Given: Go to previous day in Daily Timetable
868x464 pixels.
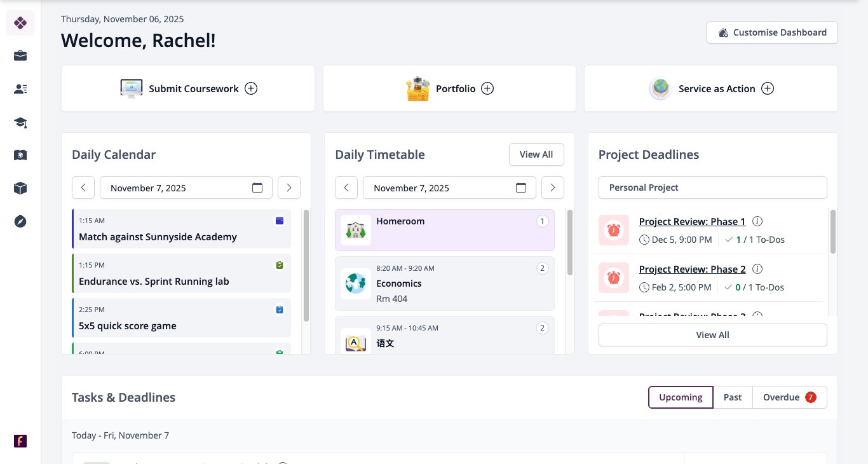Looking at the screenshot, I should click(346, 188).
